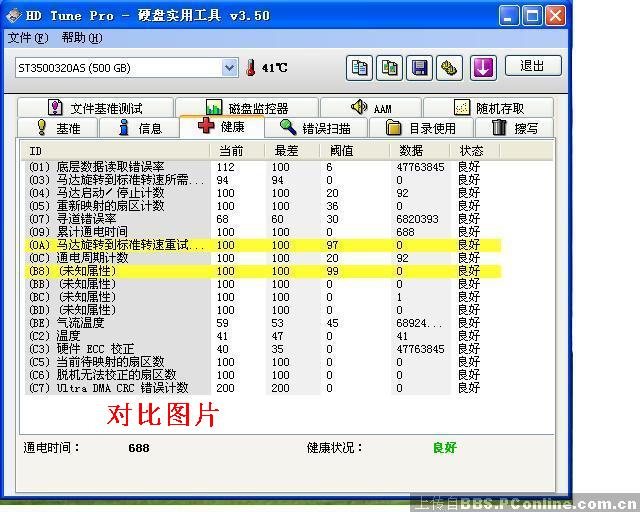Maximize the HD Tune Pro window
This screenshot has height=512, width=640.
(532, 16)
